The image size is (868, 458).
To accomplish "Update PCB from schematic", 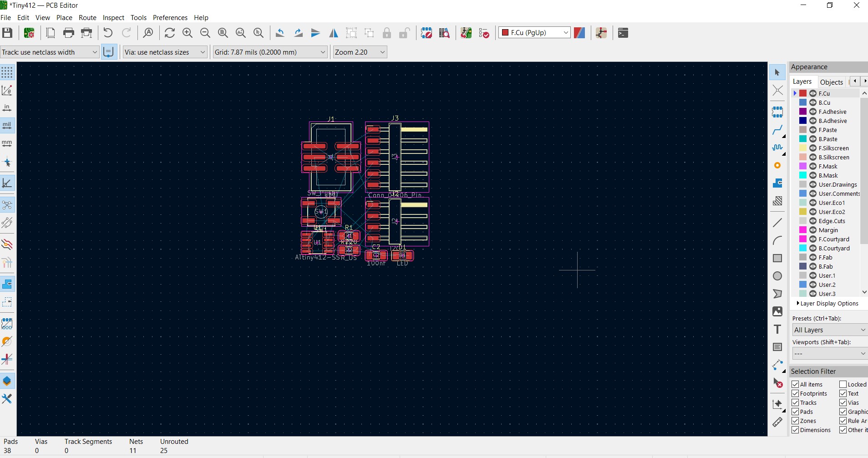I will [466, 33].
